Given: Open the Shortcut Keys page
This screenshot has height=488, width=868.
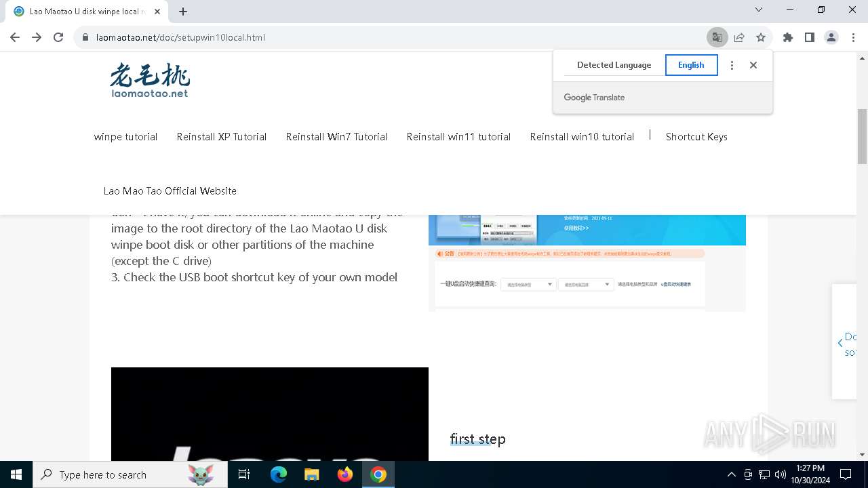Looking at the screenshot, I should pyautogui.click(x=696, y=137).
